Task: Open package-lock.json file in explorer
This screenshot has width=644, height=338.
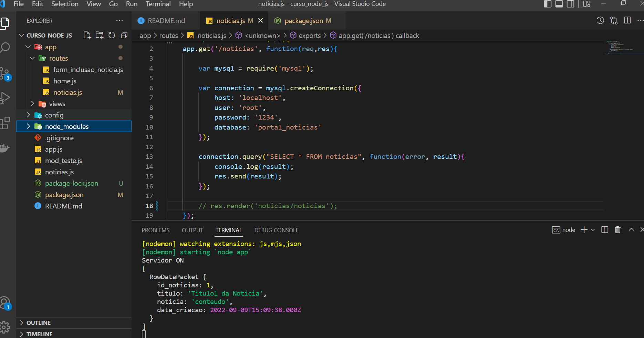Action: 74,183
